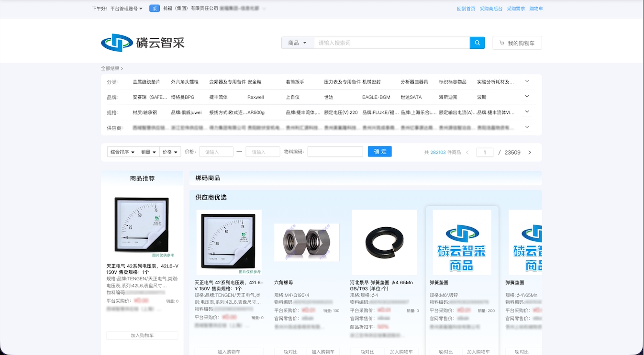The width and height of the screenshot is (644, 355).
Task: Open 回到首页 in top navigation
Action: click(466, 9)
